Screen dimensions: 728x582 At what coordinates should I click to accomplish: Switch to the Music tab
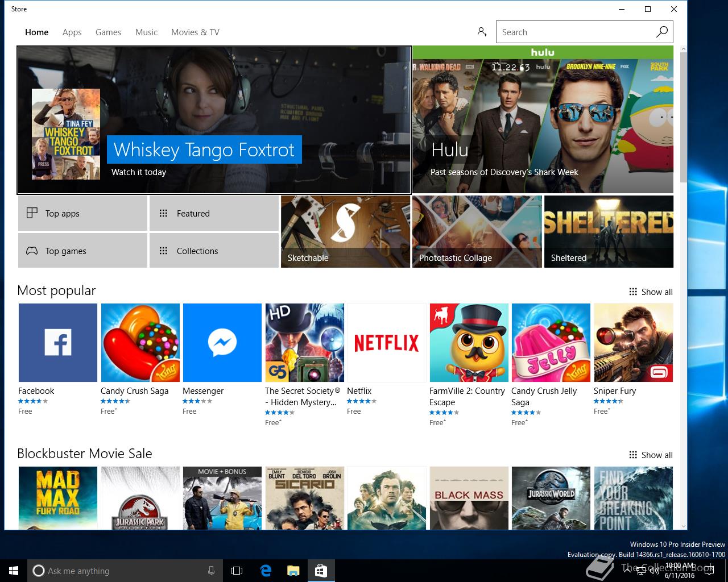(146, 32)
